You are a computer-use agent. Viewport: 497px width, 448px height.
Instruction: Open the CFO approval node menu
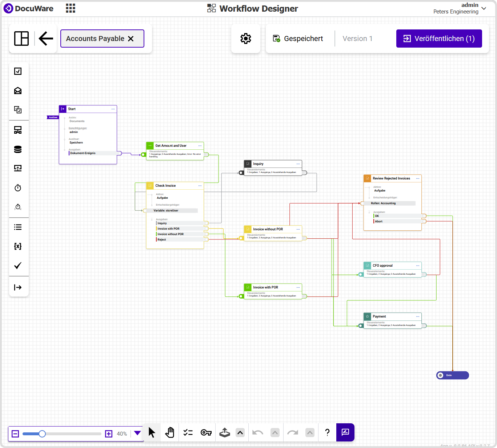418,266
